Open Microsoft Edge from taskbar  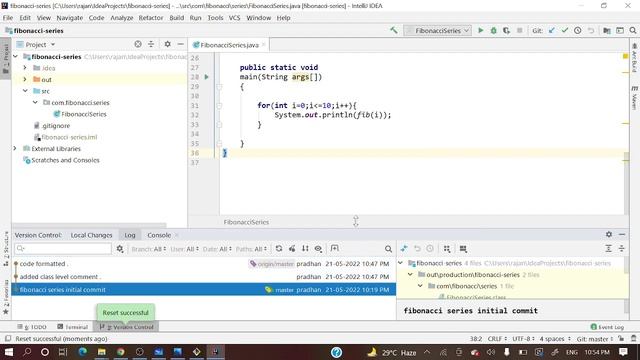coord(82,352)
